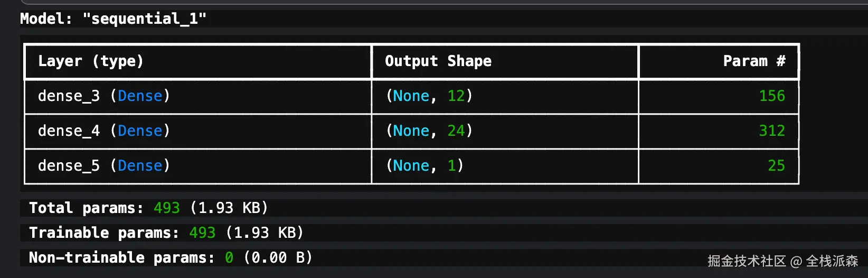
Task: Click the "Layer (type)" column header
Action: tap(90, 61)
